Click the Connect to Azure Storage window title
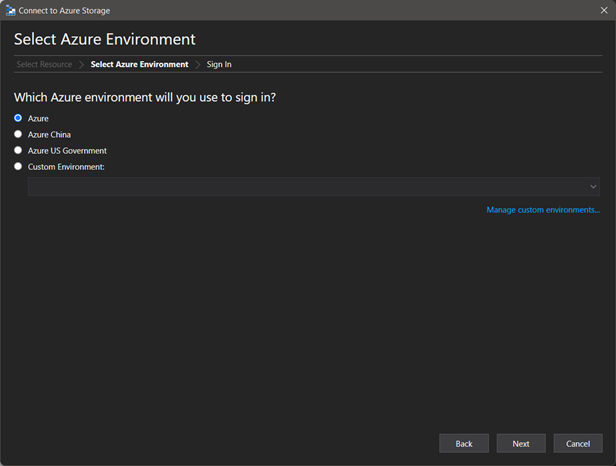616x466 pixels. click(64, 10)
